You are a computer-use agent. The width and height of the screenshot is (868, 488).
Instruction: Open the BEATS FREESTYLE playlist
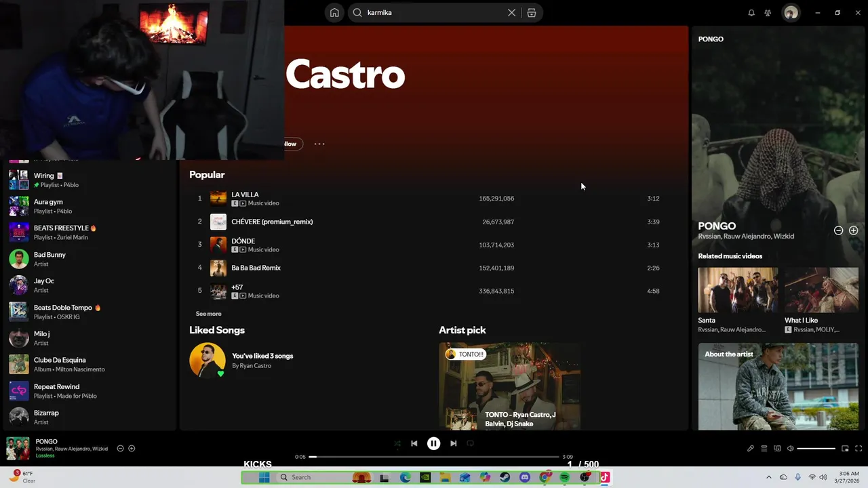pos(88,232)
